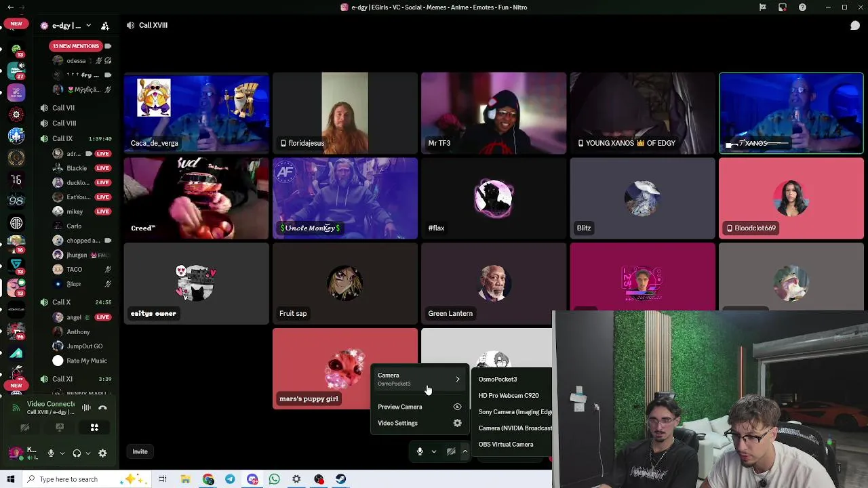Viewport: 868px width, 488px height.
Task: Focus Green Lantern participant tile
Action: click(x=494, y=284)
